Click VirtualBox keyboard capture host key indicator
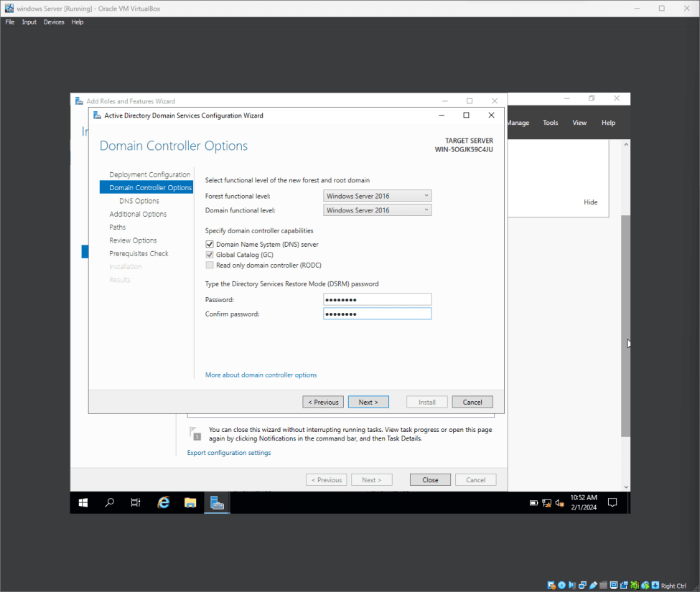Image resolution: width=700 pixels, height=592 pixels. click(655, 586)
